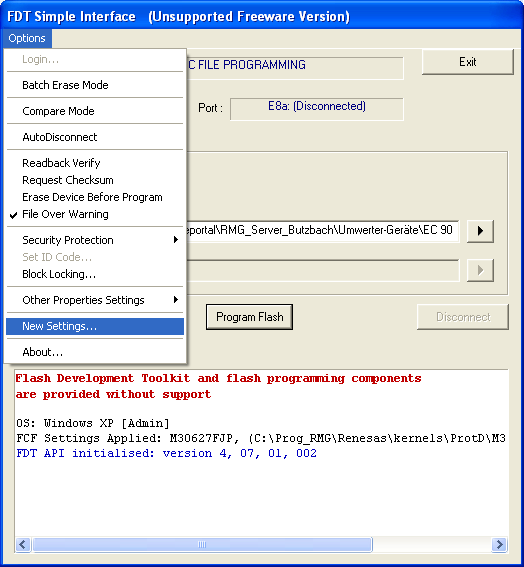Enable Erase Device Before Program
Image resolution: width=524 pixels, height=567 pixels.
[x=95, y=197]
